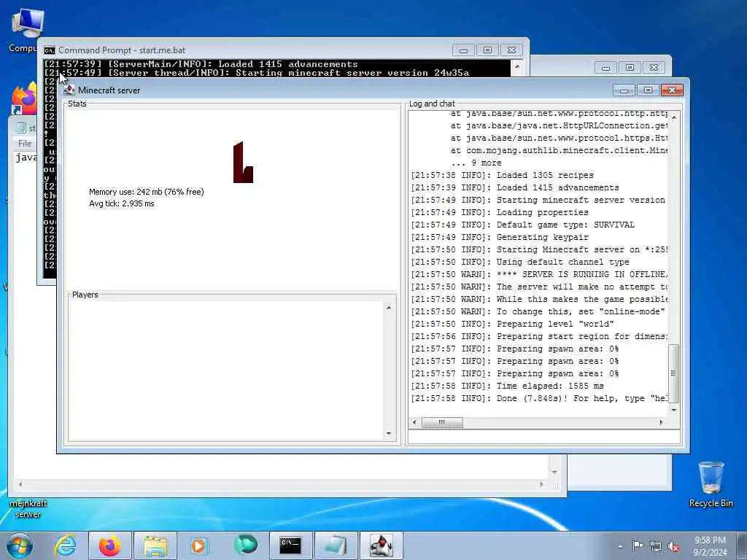Open network status tray icon

[656, 547]
